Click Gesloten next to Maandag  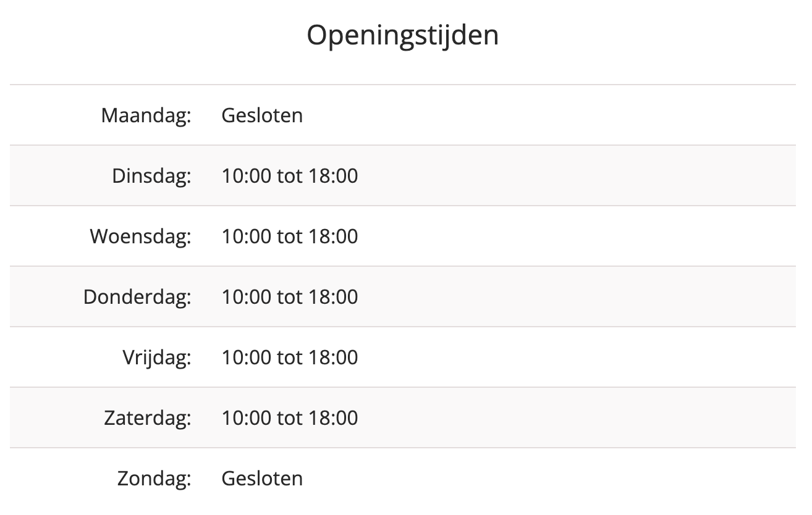coord(262,115)
